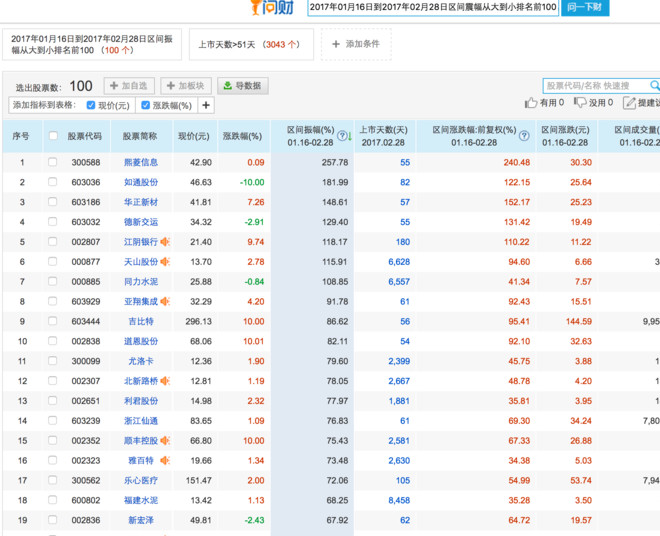This screenshot has height=536, width=660.
Task: Sort by 涨跌幅(%) column header
Action: pos(242,136)
